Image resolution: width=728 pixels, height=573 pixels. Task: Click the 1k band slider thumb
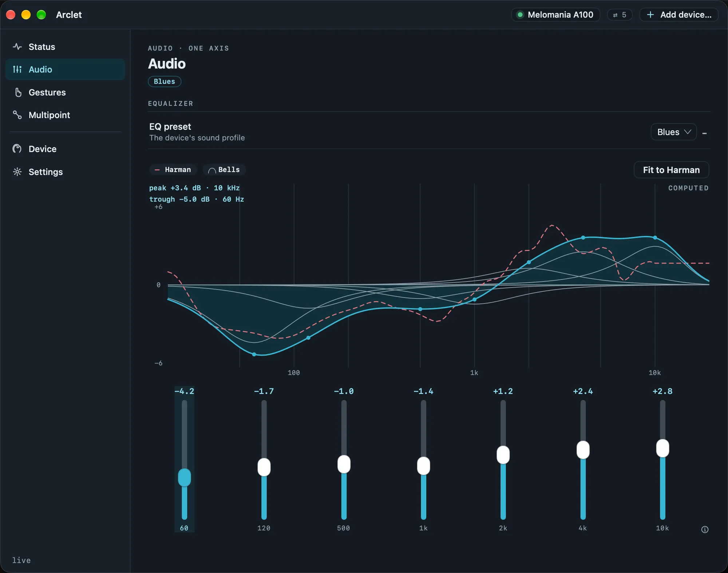[423, 466]
